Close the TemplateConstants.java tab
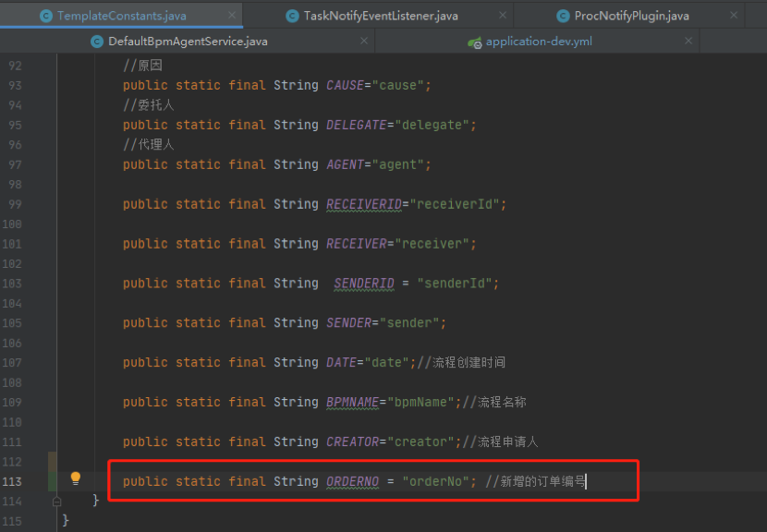 coord(232,15)
